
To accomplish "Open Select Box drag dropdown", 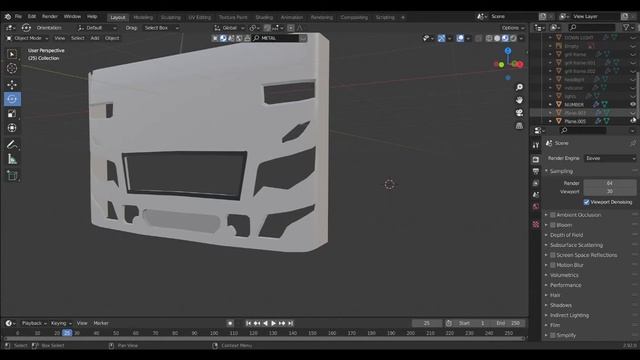I will click(x=162, y=28).
